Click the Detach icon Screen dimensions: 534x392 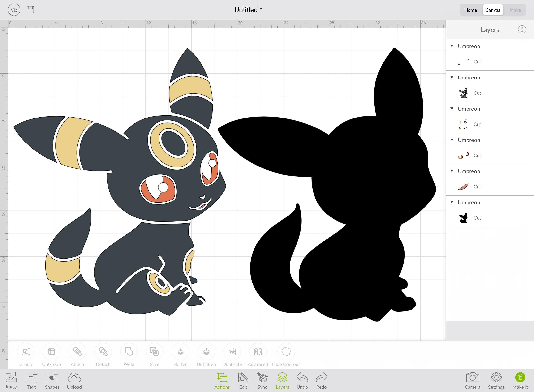point(103,351)
